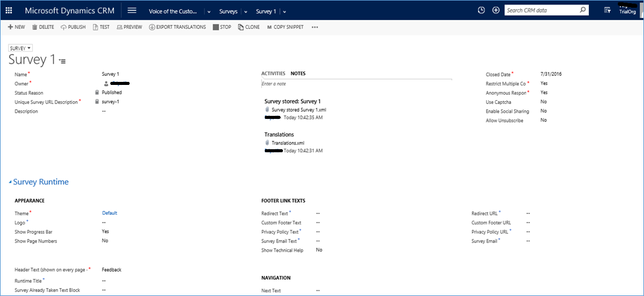Open Survey 1 breadcrumb item
The height and width of the screenshot is (296, 644).
click(266, 12)
